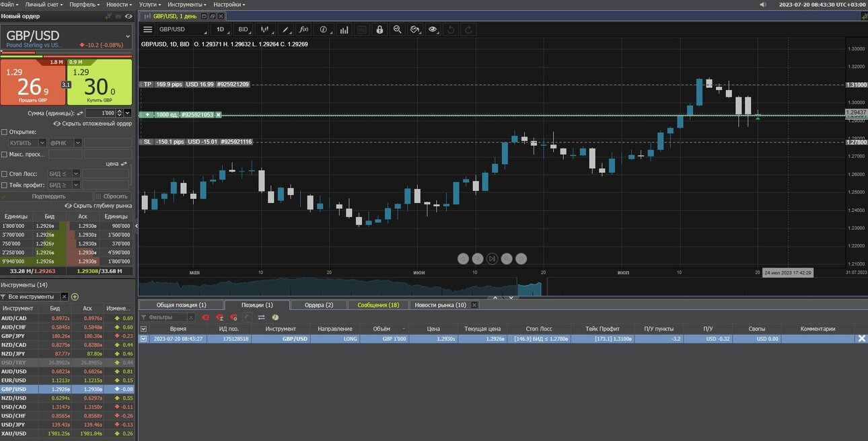This screenshot has height=441, width=868.
Task: Click the red close-positions icon with sigma
Action: (x=220, y=317)
